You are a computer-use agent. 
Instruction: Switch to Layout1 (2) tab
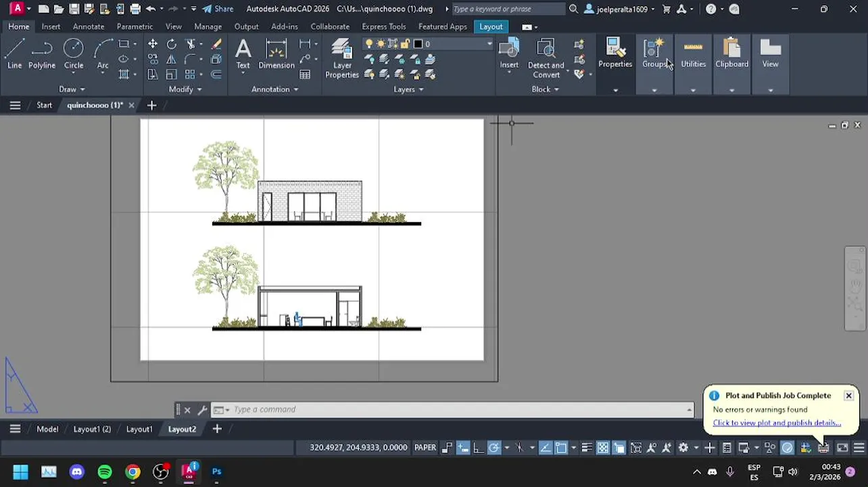92,429
